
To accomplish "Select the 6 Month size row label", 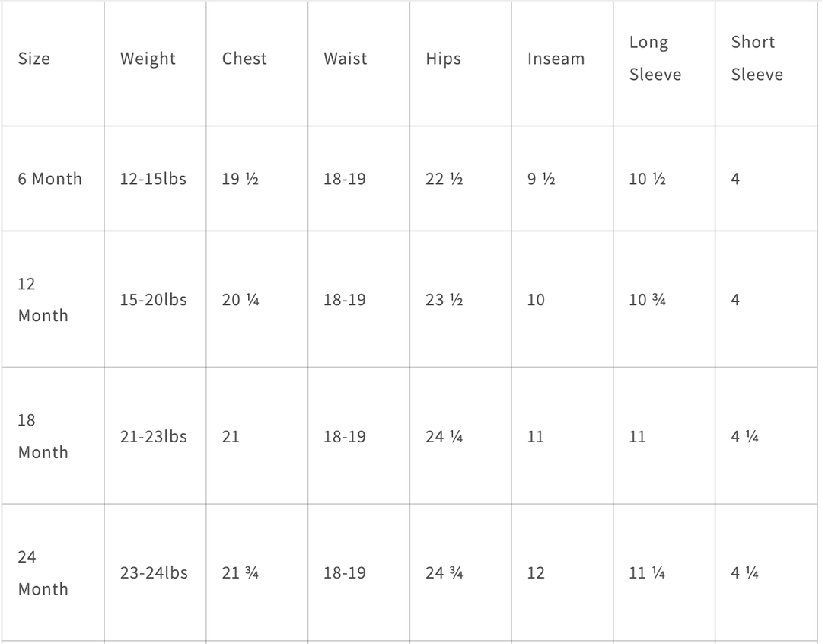I will pos(50,179).
